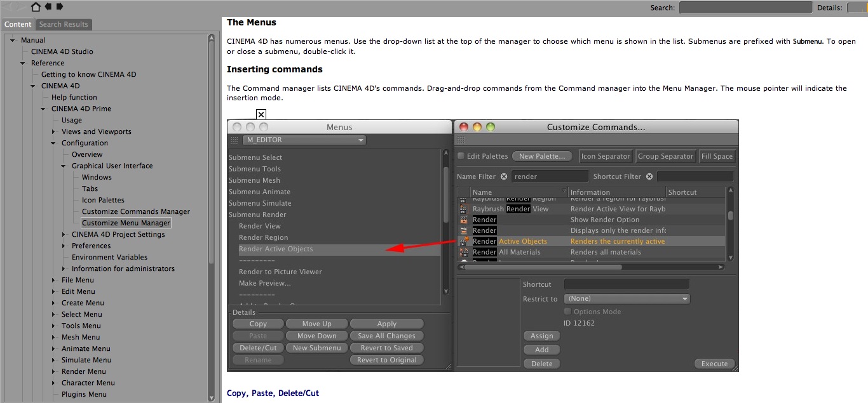Screen dimensions: 868x403
Task: Click the Shortcut assignment input field
Action: tap(627, 284)
